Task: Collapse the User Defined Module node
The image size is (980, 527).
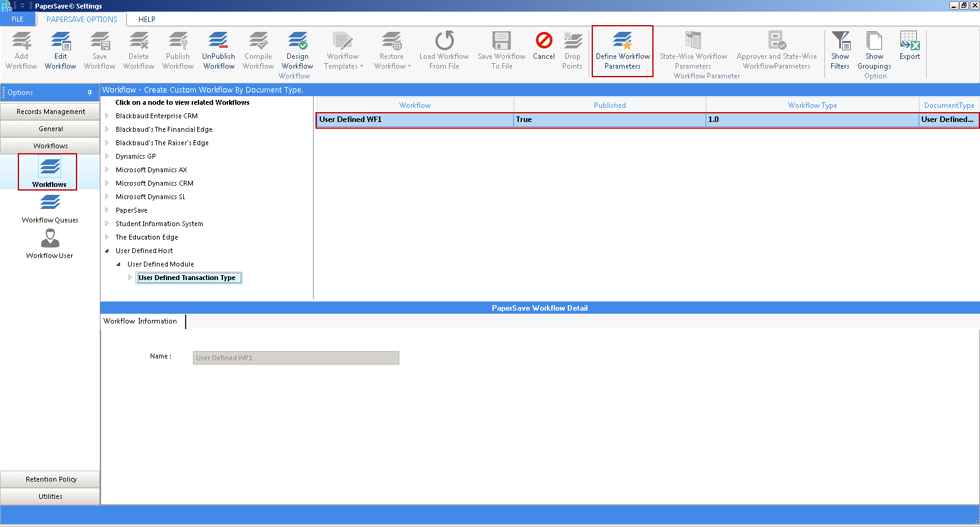Action: 118,264
